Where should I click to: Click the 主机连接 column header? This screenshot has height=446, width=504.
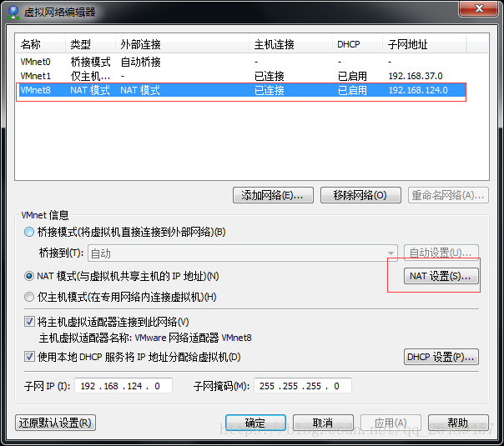pyautogui.click(x=290, y=44)
